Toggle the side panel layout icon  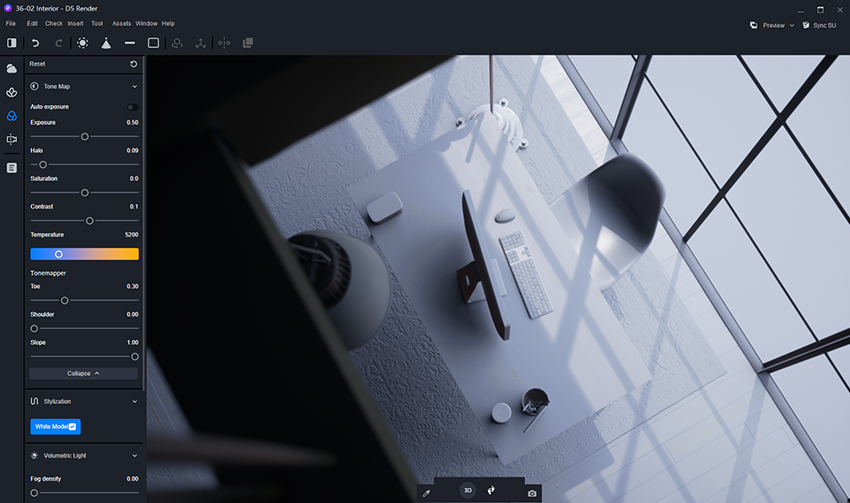[x=11, y=43]
